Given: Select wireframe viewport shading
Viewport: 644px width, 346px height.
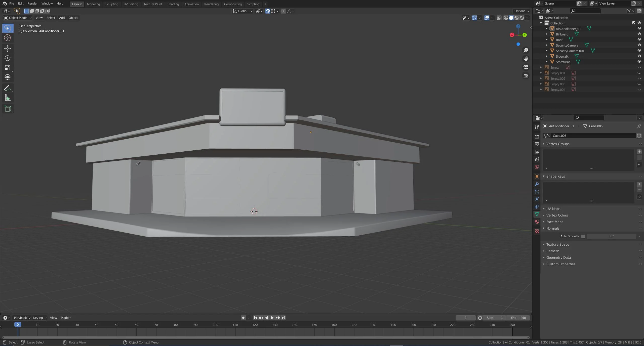Looking at the screenshot, I should pos(506,18).
